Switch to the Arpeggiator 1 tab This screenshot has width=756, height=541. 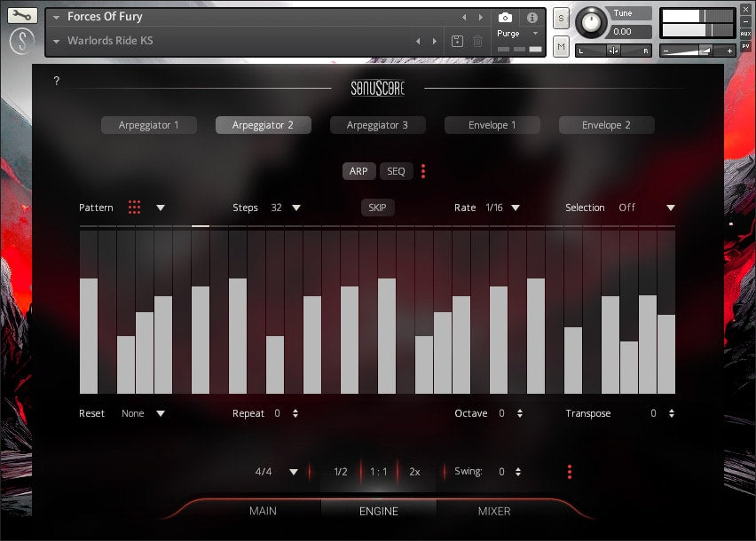148,125
